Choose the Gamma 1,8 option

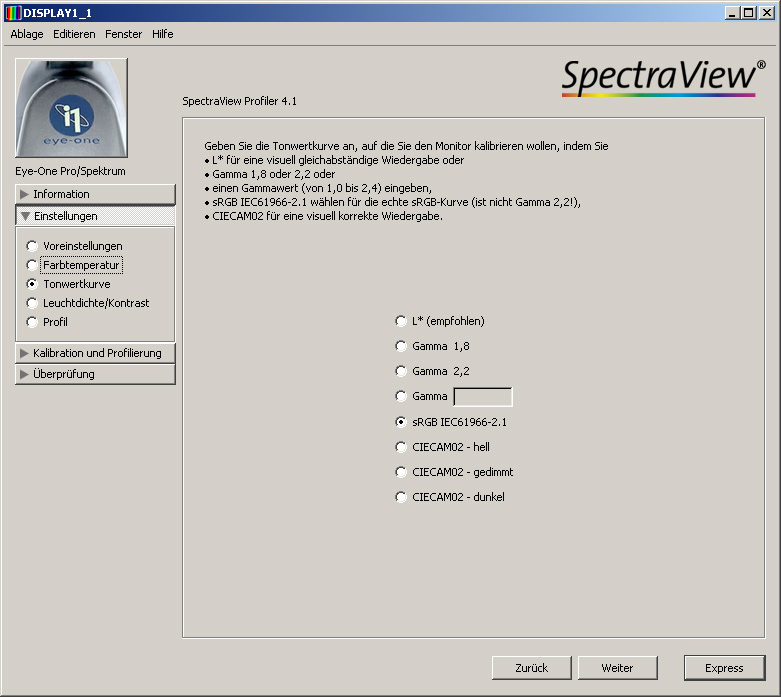pyautogui.click(x=400, y=346)
